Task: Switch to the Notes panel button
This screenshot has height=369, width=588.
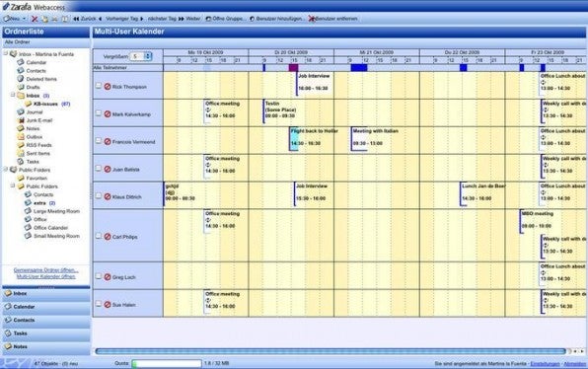Action: coord(46,347)
